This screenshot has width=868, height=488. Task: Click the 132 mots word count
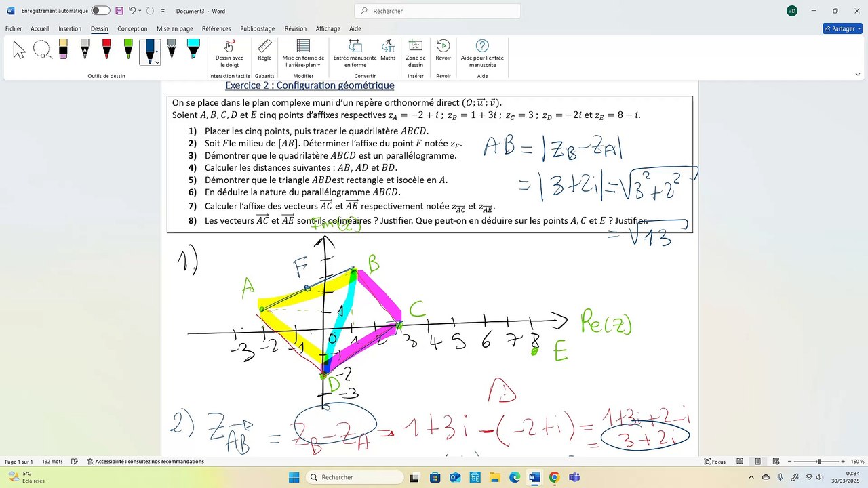point(52,462)
